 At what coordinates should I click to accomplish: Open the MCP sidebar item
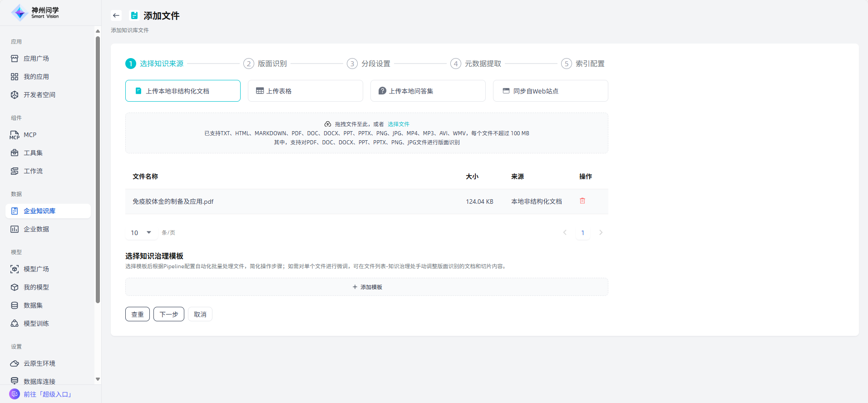tap(30, 135)
